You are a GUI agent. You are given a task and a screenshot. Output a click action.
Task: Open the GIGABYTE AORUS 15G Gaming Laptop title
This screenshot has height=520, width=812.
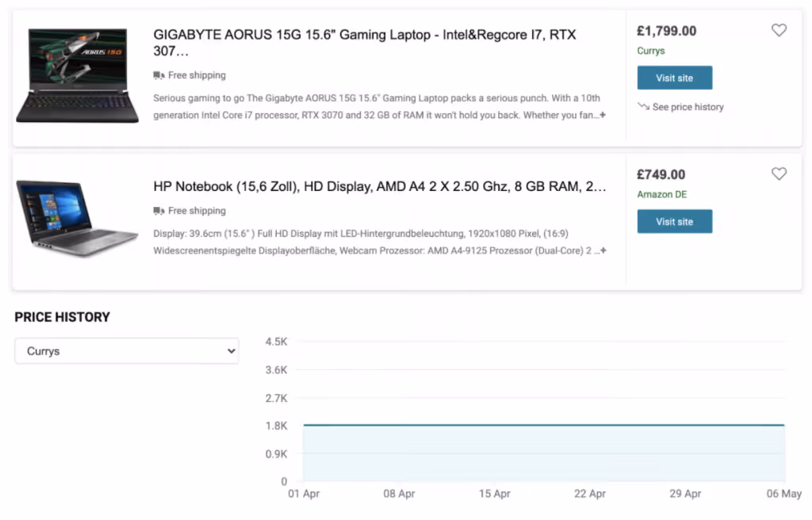click(x=365, y=43)
